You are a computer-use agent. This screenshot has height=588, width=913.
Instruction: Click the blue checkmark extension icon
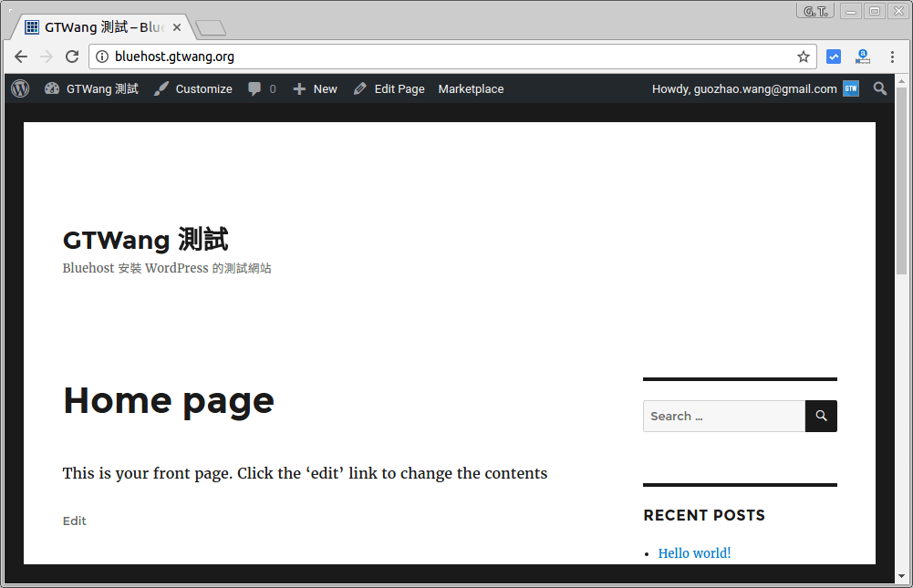coord(833,56)
